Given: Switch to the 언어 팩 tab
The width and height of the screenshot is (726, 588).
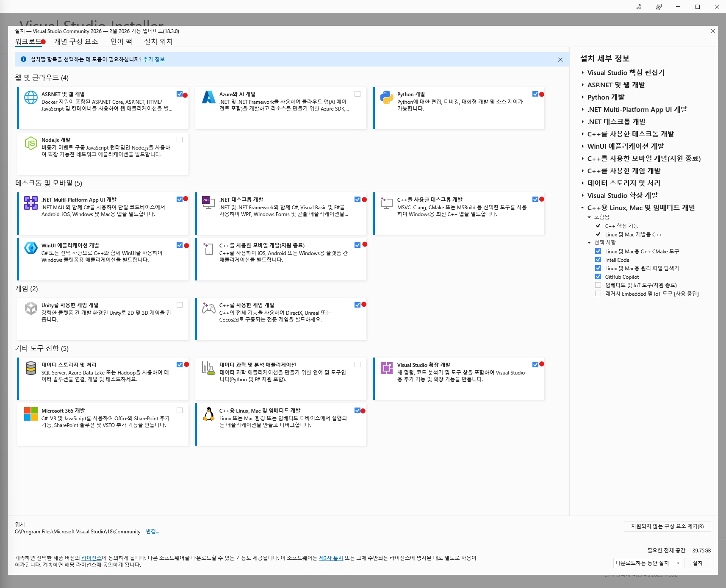Looking at the screenshot, I should click(x=121, y=42).
